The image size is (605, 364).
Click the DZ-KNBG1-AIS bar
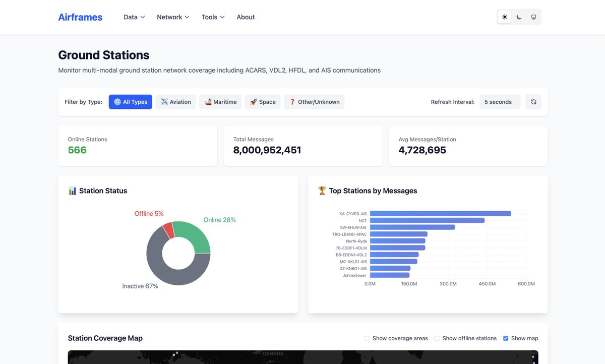(390, 268)
